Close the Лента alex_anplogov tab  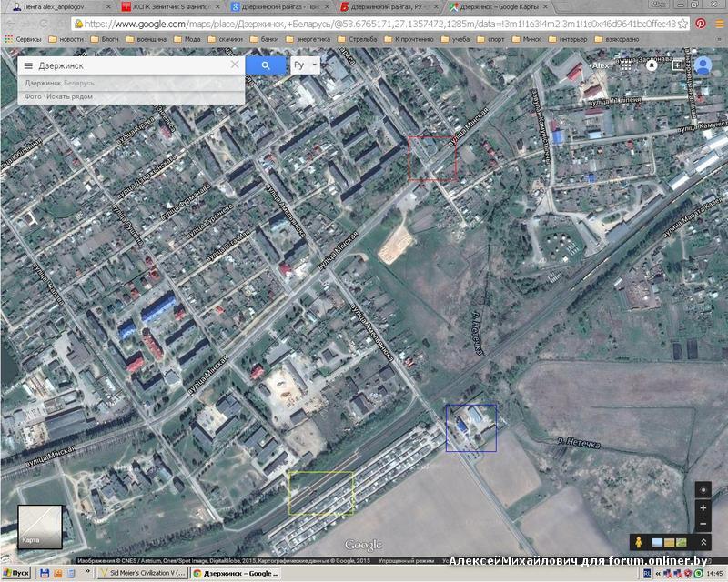pyautogui.click(x=107, y=7)
